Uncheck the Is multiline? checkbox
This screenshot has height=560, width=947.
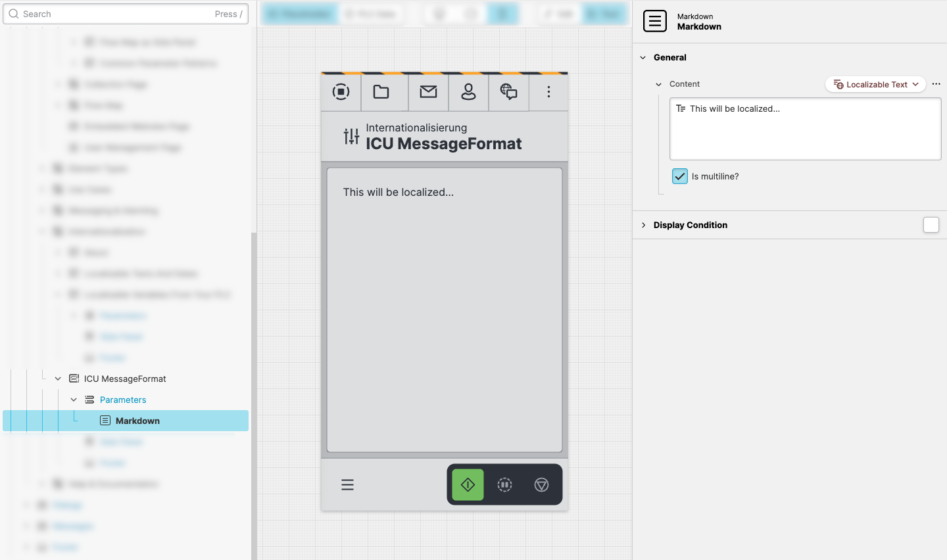pyautogui.click(x=680, y=176)
